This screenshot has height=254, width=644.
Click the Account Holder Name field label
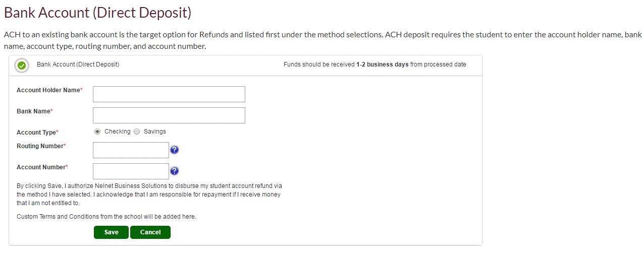[49, 90]
